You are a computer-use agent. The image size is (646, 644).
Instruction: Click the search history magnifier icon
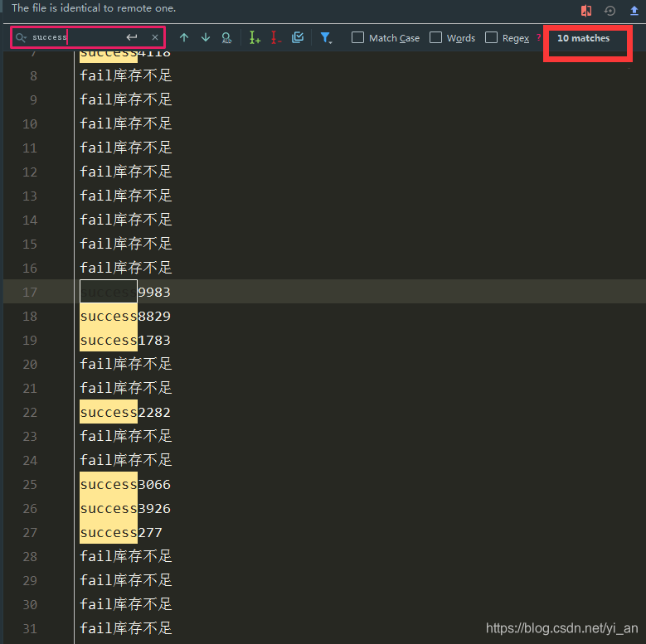21,37
